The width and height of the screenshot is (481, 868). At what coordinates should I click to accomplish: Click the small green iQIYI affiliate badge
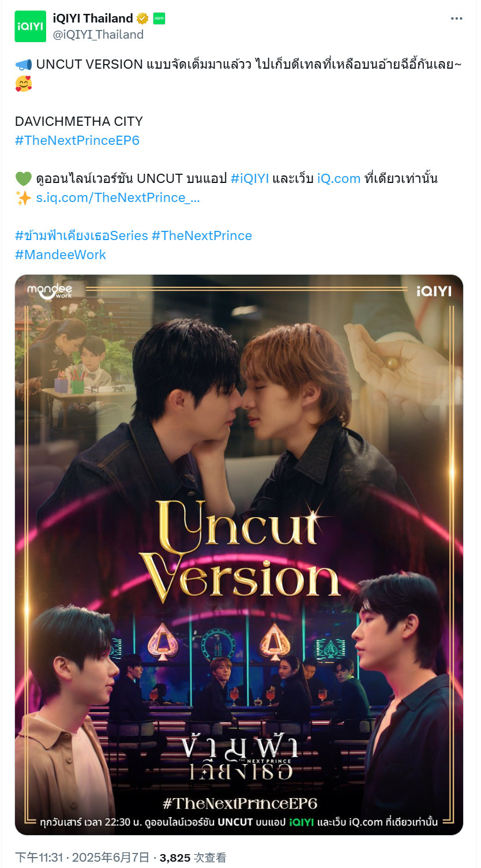(x=159, y=18)
